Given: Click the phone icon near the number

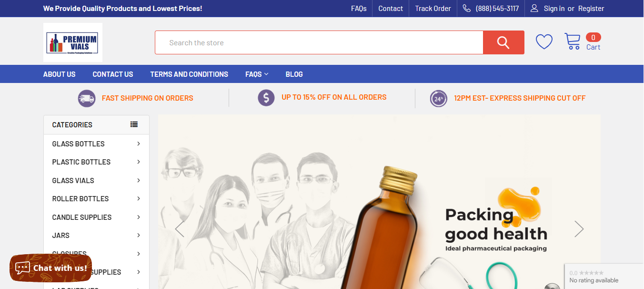Looking at the screenshot, I should (466, 8).
